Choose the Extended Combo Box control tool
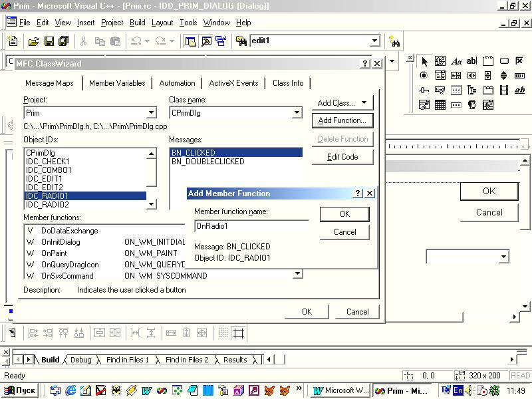Image resolution: width=532 pixels, height=399 pixels. (x=488, y=105)
